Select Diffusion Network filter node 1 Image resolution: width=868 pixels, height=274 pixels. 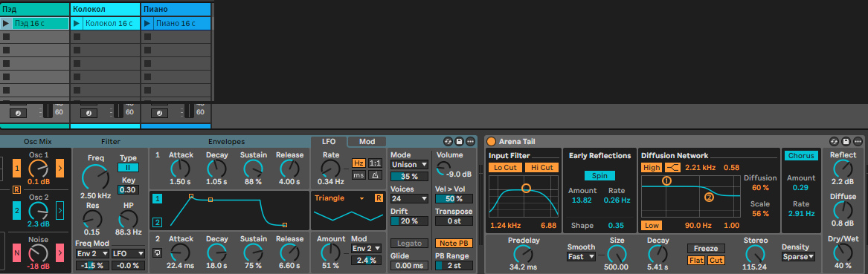click(666, 180)
